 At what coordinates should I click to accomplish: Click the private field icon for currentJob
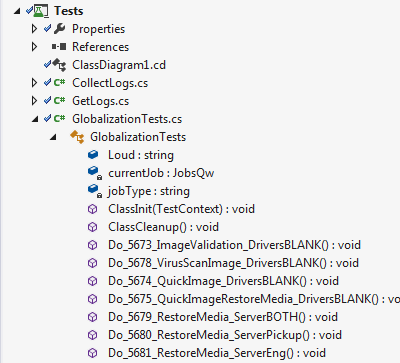click(x=94, y=173)
